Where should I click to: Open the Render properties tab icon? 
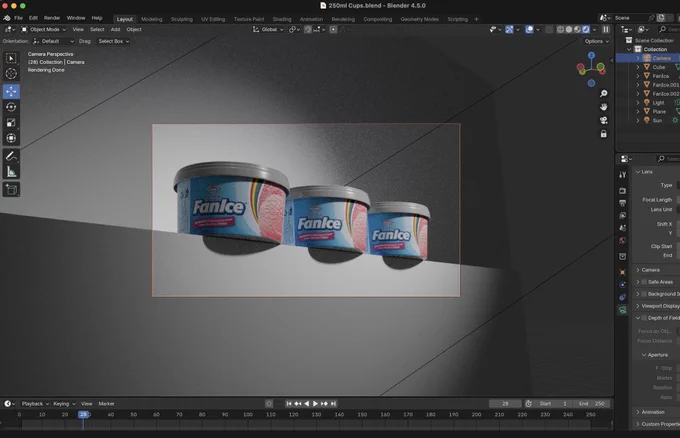point(623,191)
